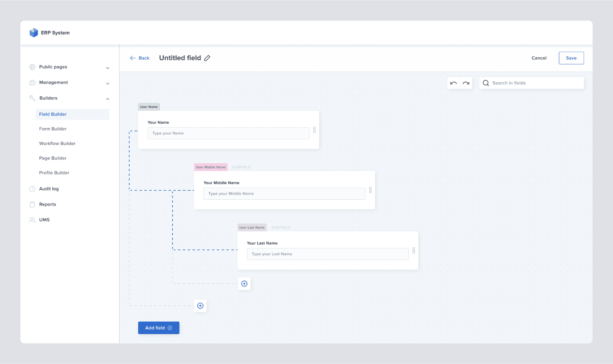This screenshot has width=613, height=364.
Task: Click the plus icon on the dashed branch line
Action: (x=200, y=306)
